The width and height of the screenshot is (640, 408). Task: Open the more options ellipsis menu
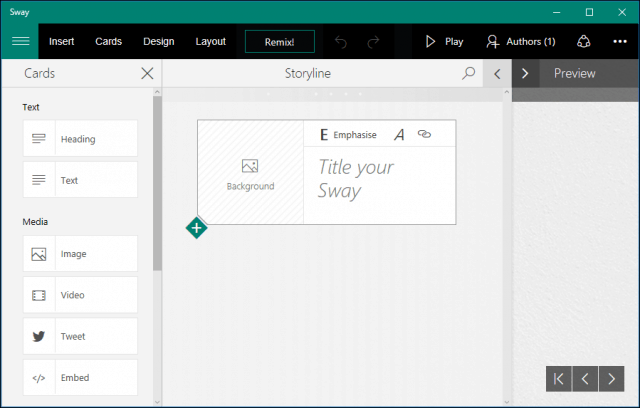pos(620,42)
